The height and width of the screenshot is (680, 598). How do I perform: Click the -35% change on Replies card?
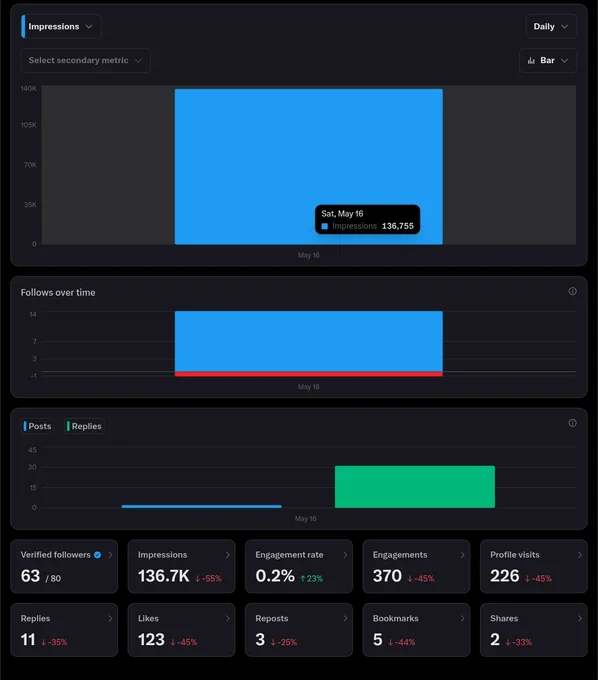pos(54,642)
